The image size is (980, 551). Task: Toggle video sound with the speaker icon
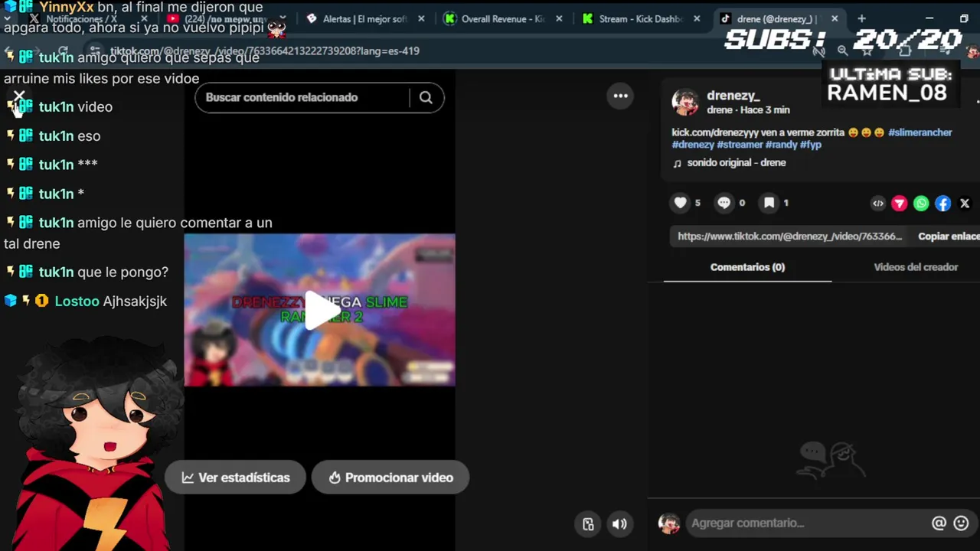pos(619,524)
